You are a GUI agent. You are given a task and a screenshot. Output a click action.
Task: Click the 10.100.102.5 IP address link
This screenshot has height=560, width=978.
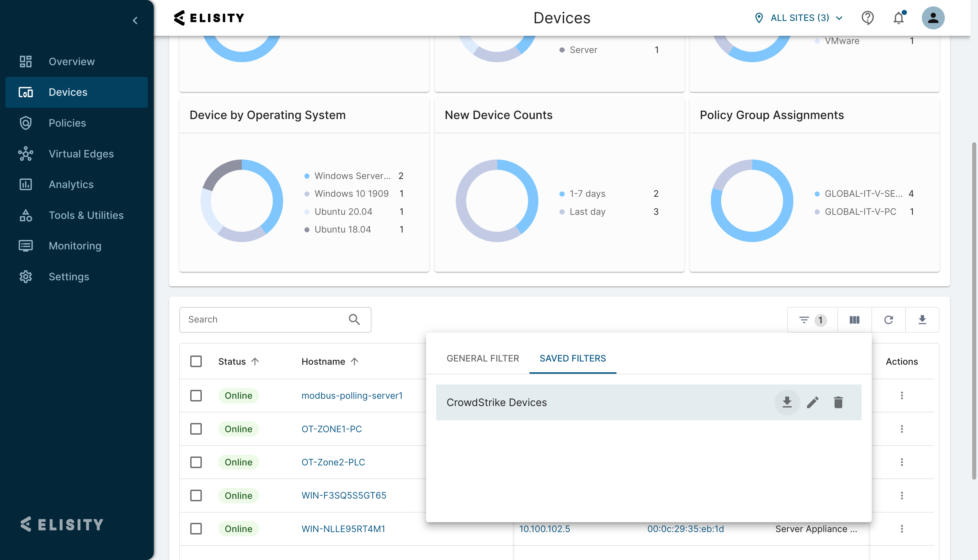click(544, 529)
